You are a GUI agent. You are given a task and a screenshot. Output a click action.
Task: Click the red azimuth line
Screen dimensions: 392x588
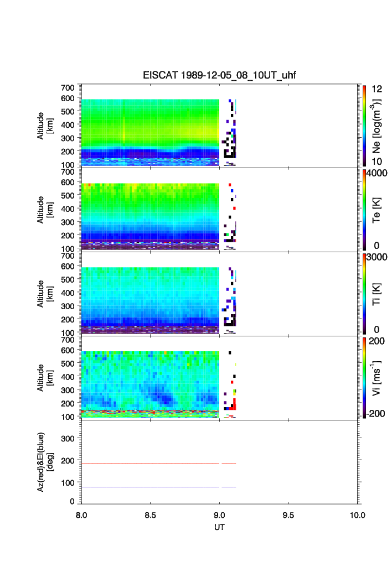click(150, 464)
